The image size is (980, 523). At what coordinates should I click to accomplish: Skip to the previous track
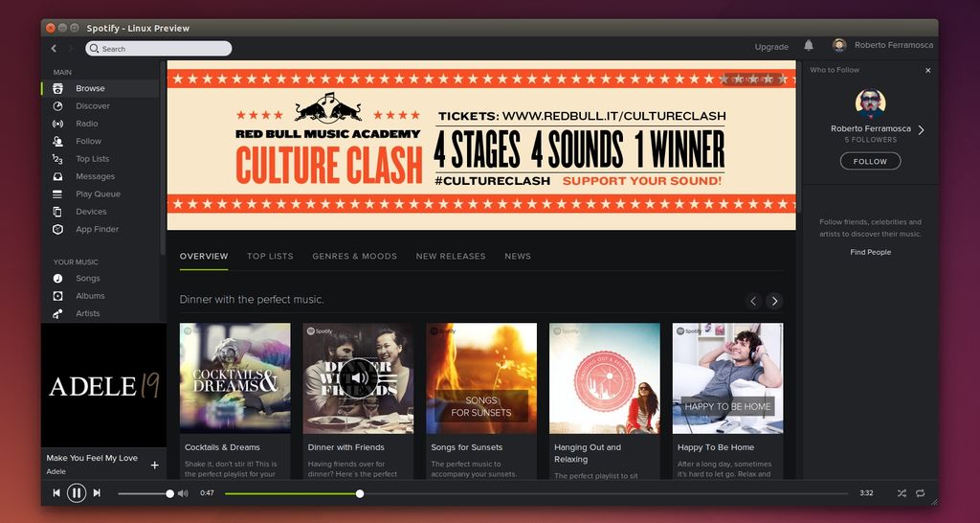(x=56, y=493)
